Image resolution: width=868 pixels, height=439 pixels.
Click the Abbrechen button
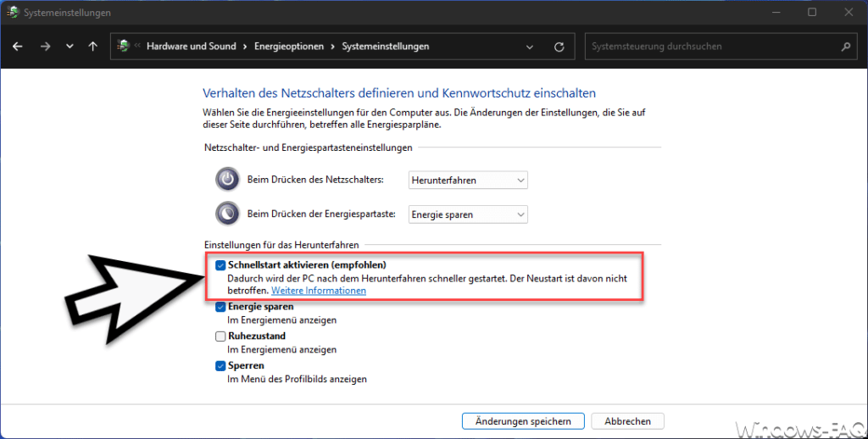[x=627, y=421]
